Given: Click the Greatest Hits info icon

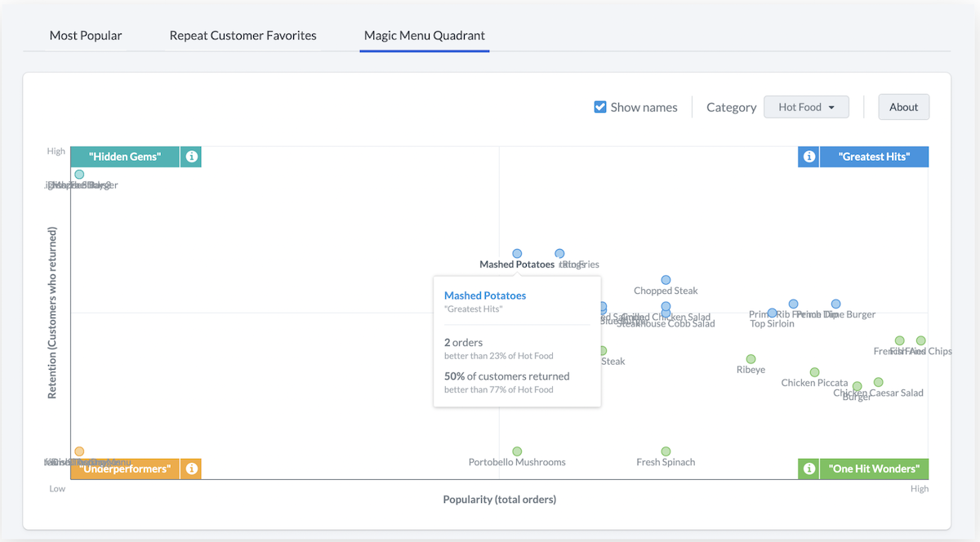Looking at the screenshot, I should tap(808, 157).
